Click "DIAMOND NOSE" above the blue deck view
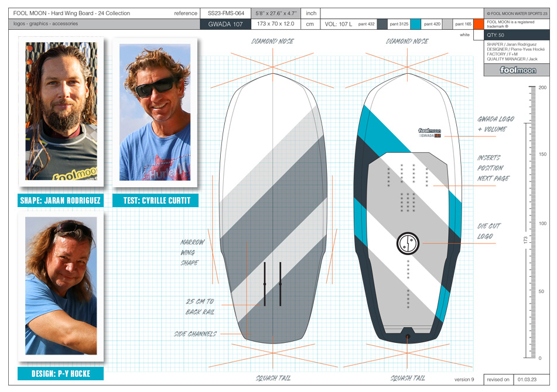This screenshot has height=392, width=557. [407, 41]
